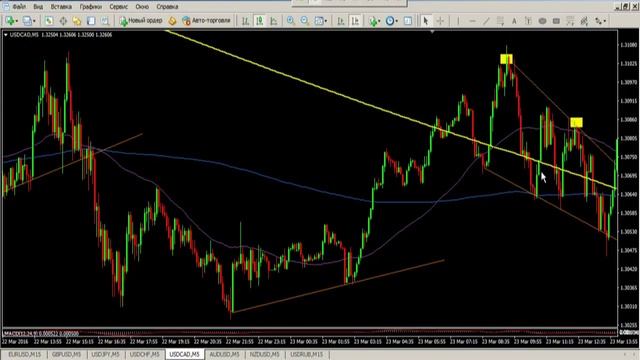Image resolution: width=640 pixels, height=360 pixels.
Task: Click the MACD indicator label
Action: [41, 333]
